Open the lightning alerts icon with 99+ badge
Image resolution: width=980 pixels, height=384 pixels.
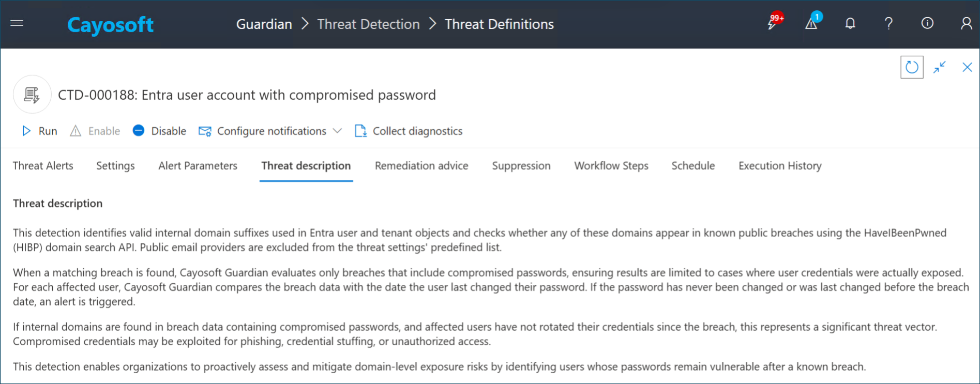coord(773,24)
